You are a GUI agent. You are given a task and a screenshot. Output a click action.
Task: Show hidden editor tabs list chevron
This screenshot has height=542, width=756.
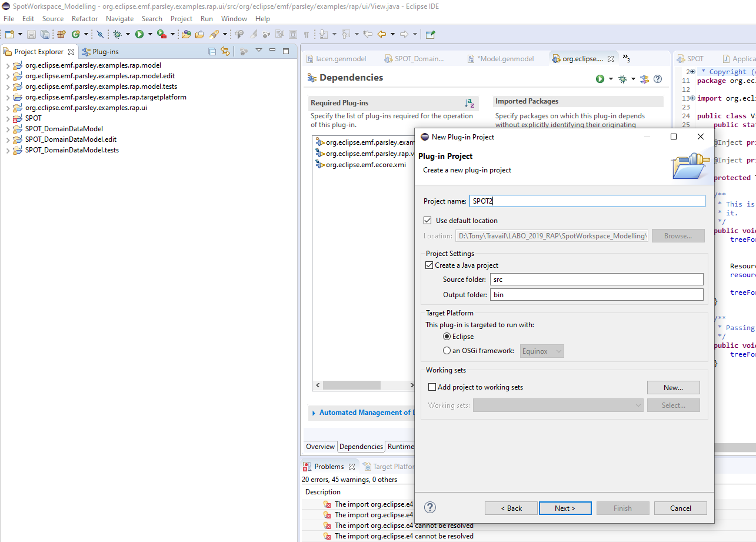pyautogui.click(x=626, y=58)
